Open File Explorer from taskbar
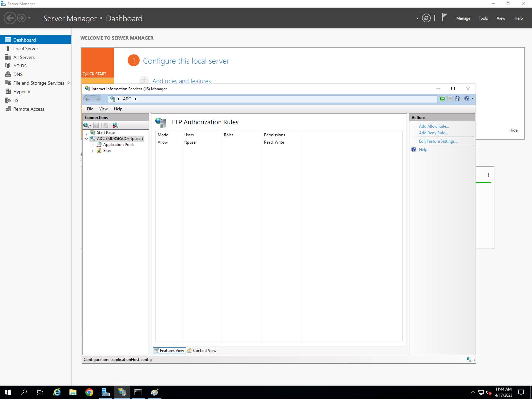 coord(73,392)
